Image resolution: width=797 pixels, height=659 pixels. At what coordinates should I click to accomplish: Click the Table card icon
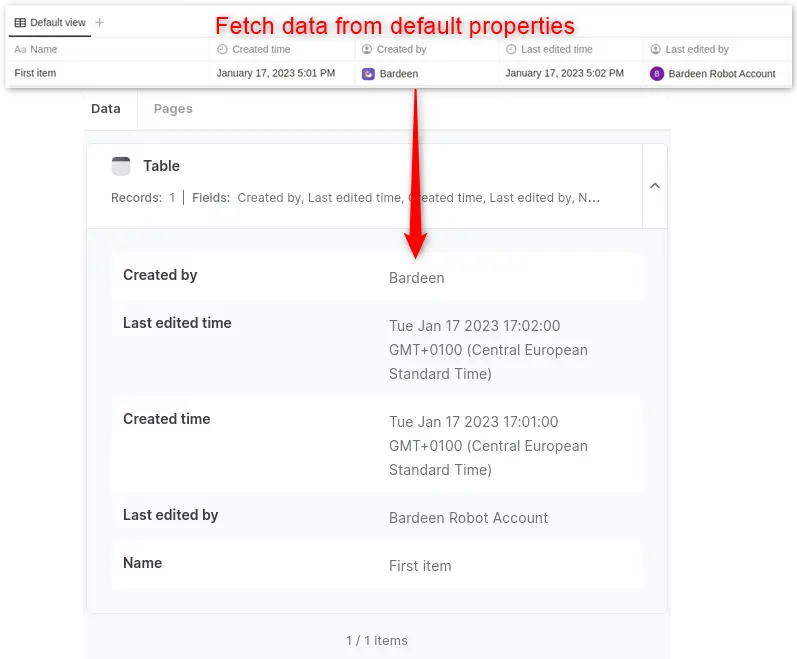click(121, 166)
